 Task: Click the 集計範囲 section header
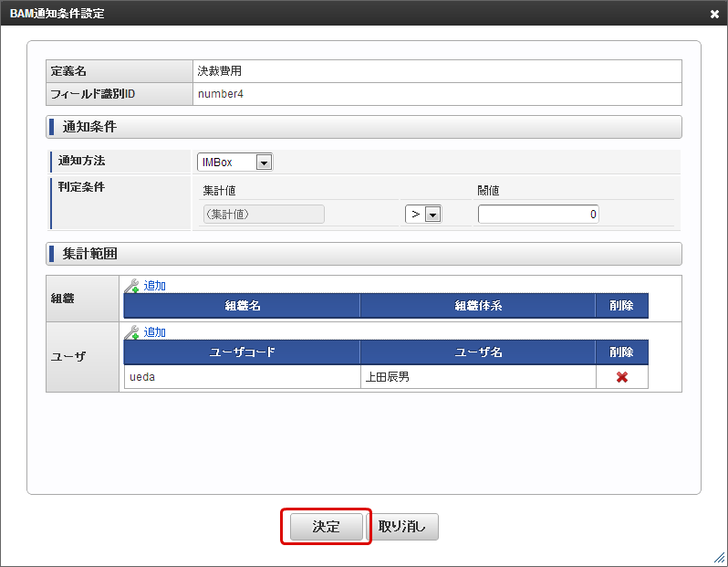click(363, 254)
